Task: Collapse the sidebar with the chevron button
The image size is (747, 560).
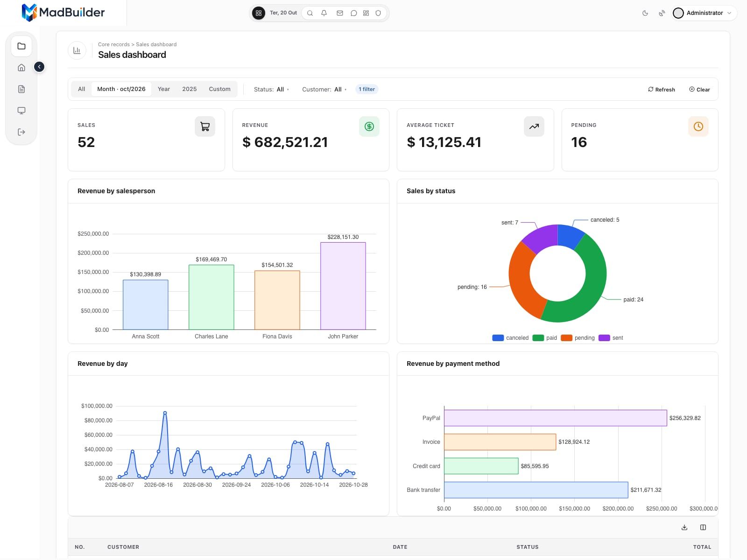Action: (39, 67)
